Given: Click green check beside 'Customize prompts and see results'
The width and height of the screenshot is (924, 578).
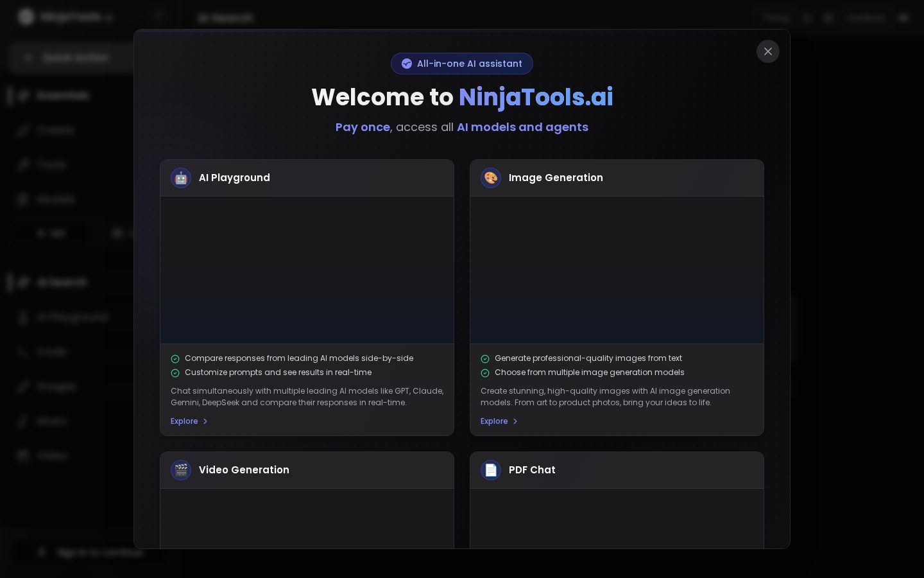Looking at the screenshot, I should pyautogui.click(x=175, y=373).
